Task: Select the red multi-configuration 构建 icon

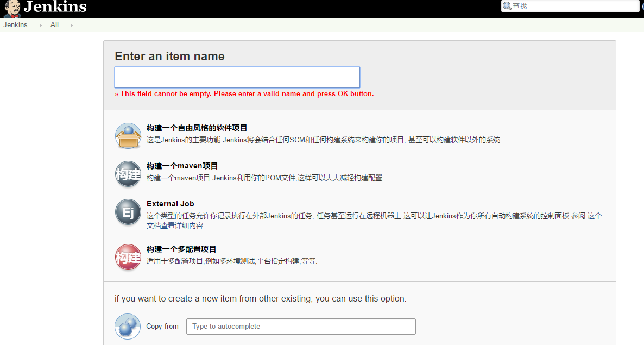Action: tap(128, 257)
